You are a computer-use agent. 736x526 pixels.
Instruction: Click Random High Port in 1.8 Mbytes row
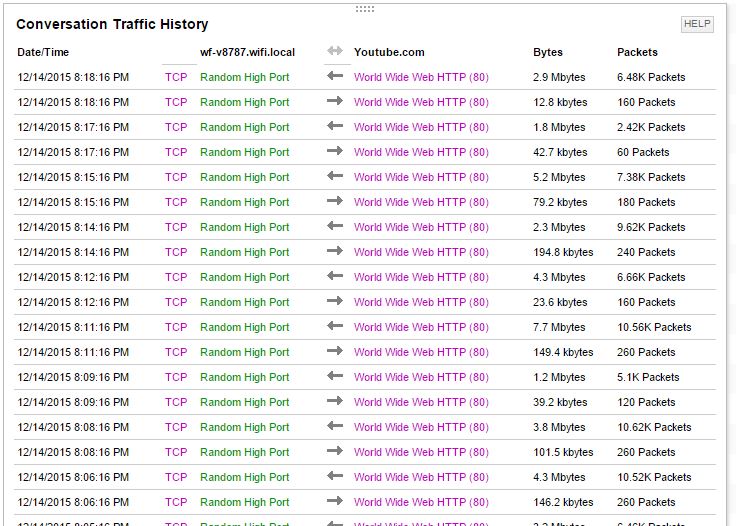(x=245, y=127)
